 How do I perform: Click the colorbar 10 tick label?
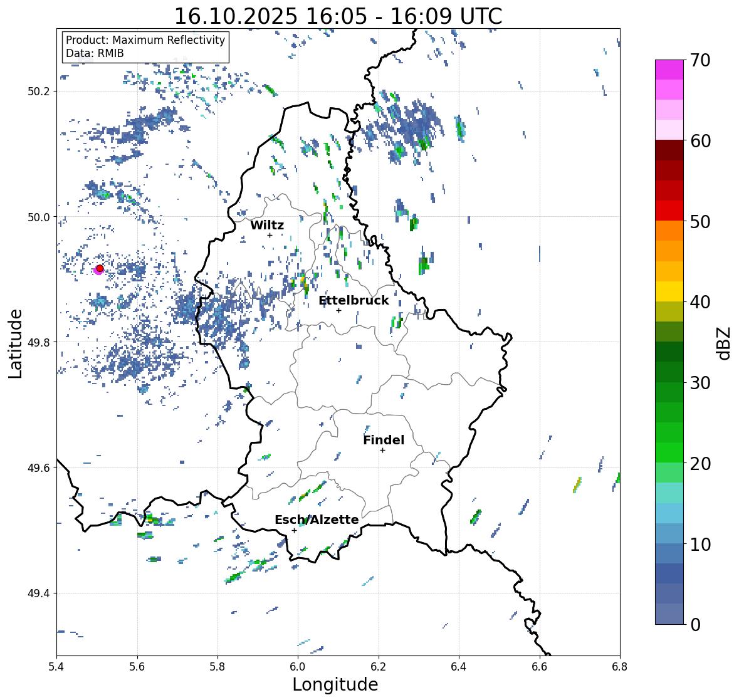[700, 544]
